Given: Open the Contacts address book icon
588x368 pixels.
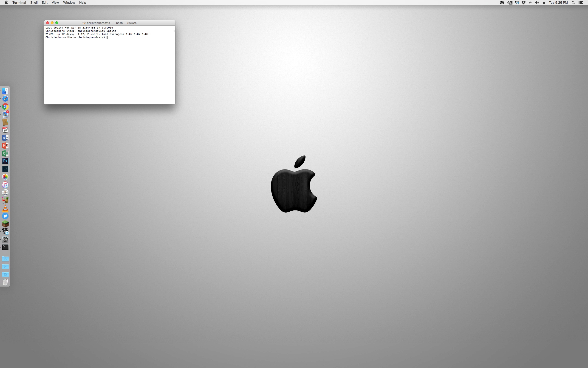Looking at the screenshot, I should click(x=5, y=122).
